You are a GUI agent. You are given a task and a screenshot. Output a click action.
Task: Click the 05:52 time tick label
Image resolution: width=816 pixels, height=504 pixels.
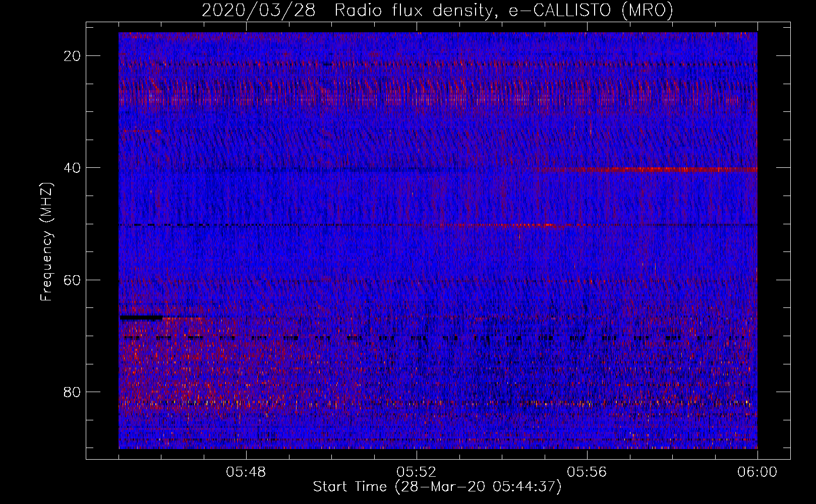tap(417, 472)
